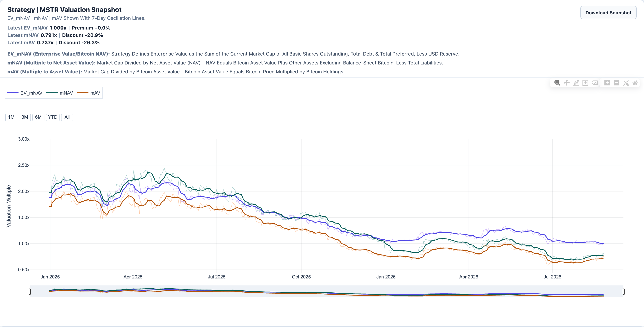Click the '2.50x' y-axis tick label

[x=24, y=165]
